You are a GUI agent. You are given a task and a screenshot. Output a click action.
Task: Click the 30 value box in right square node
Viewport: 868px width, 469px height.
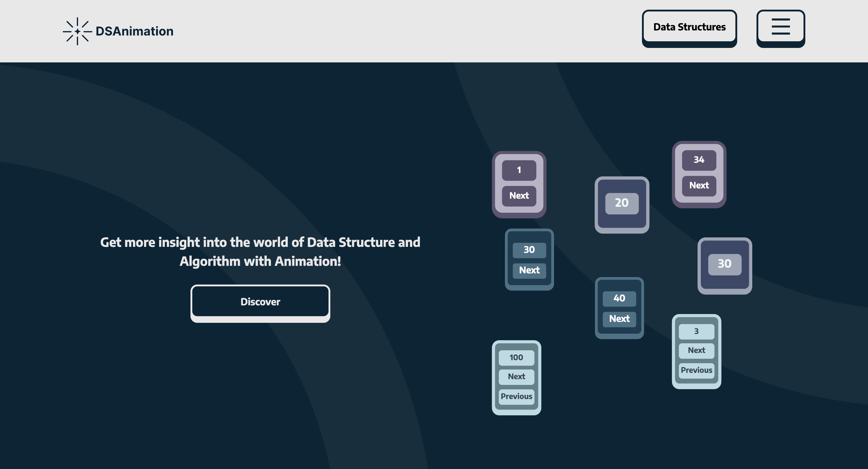tap(725, 264)
